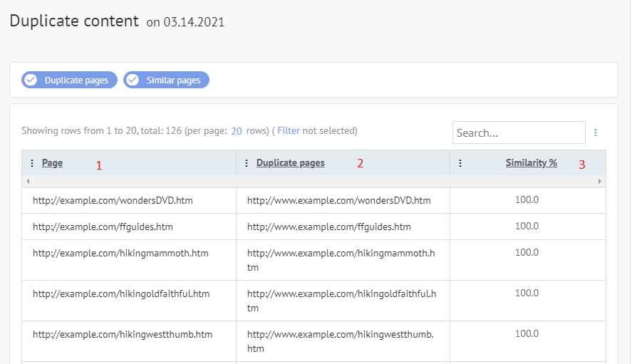Image resolution: width=632 pixels, height=364 pixels.
Task: Sort table by Duplicate pages column
Action: pos(290,163)
